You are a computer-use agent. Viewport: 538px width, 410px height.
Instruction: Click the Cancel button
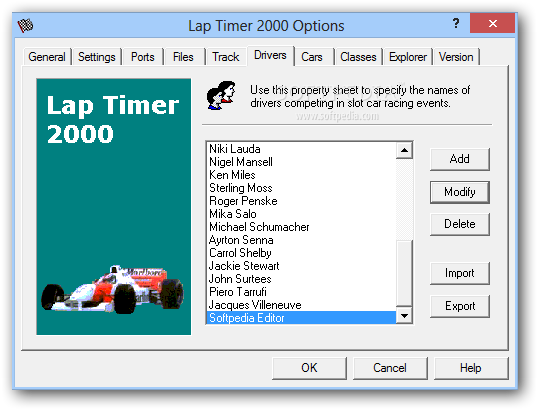pos(390,368)
